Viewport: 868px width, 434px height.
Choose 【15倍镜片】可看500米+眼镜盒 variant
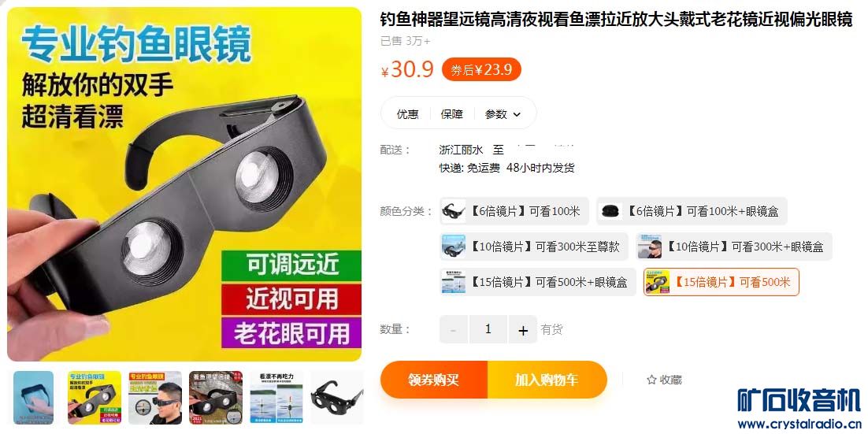pos(537,282)
